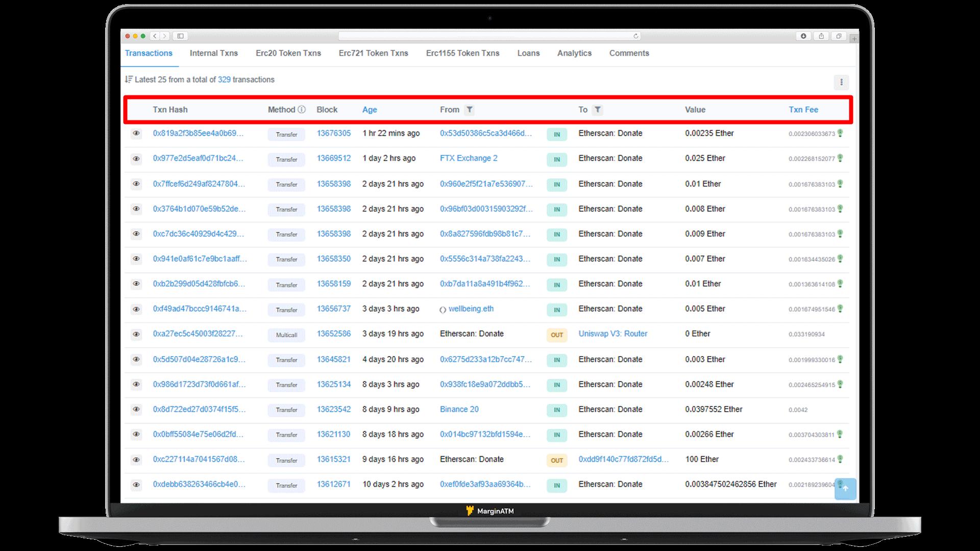Open the Erc721 Token Txns tab
980x551 pixels.
pos(374,53)
